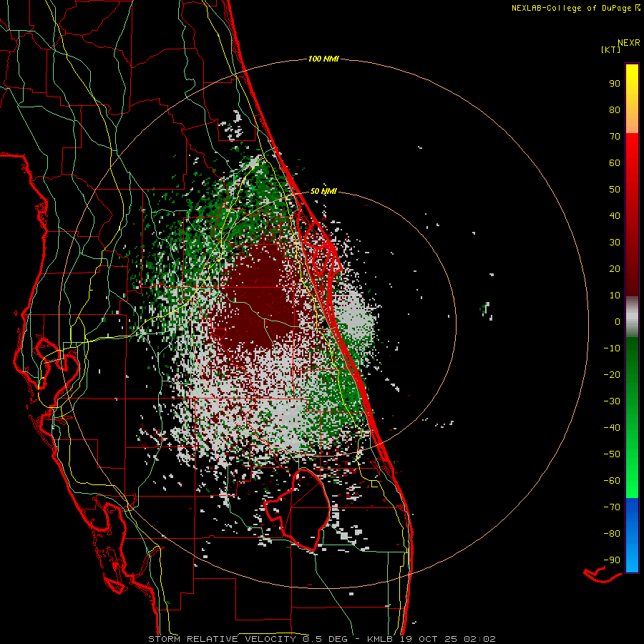This screenshot has width=644, height=644.
Task: Click the 20 value on the velocity scale
Action: pos(615,269)
